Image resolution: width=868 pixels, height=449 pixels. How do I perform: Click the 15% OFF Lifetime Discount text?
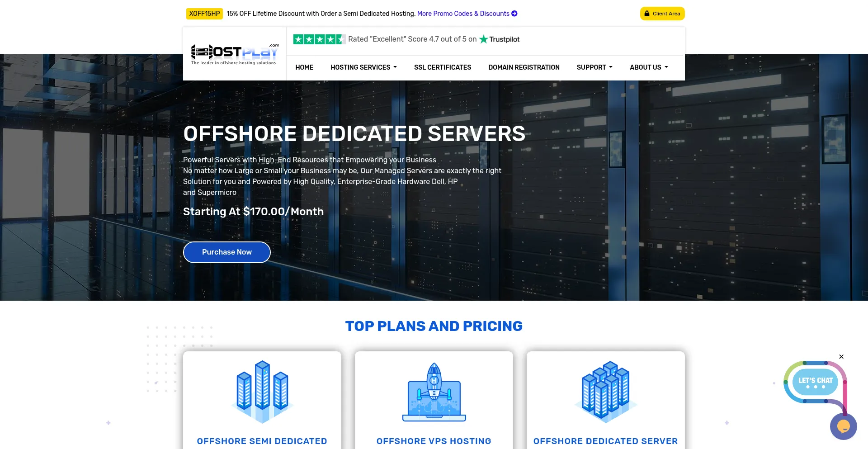tap(321, 14)
